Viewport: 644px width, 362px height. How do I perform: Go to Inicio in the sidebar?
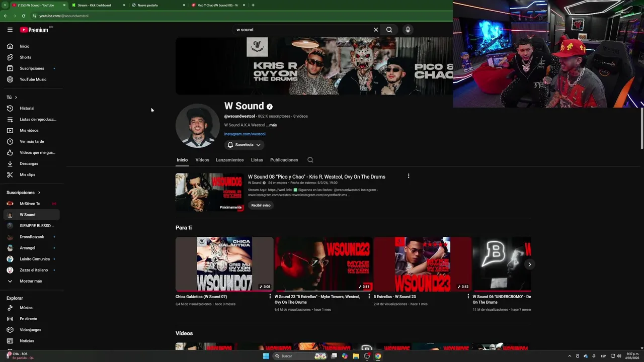click(x=31, y=46)
